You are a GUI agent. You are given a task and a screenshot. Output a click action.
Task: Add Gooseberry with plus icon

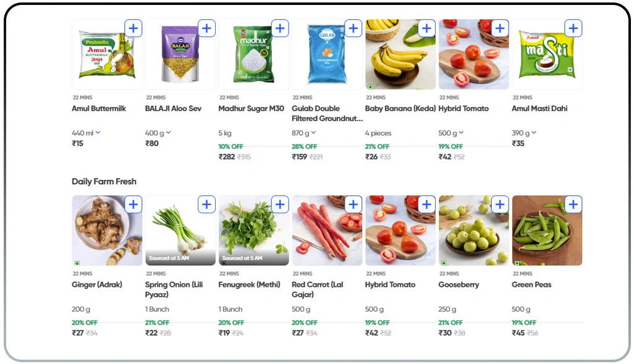[x=500, y=205]
